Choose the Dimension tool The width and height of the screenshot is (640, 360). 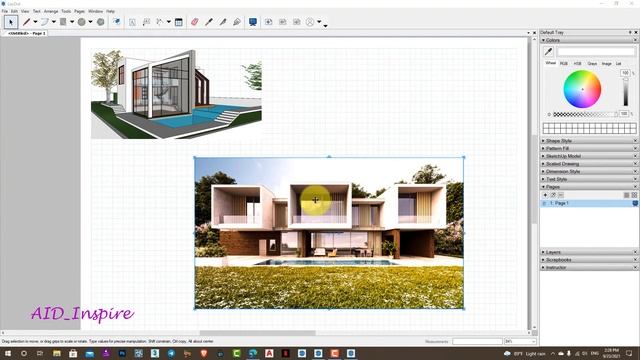pos(160,22)
